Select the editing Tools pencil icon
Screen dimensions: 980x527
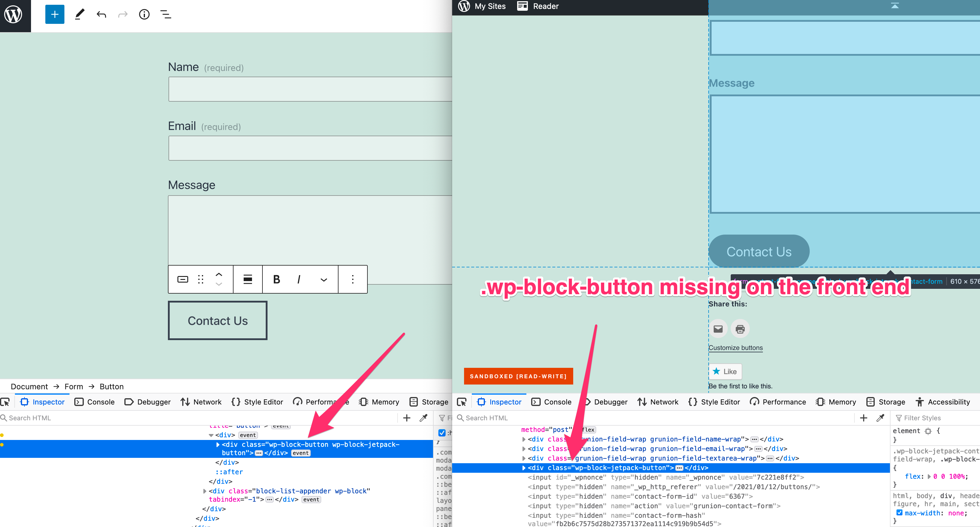[x=80, y=14]
